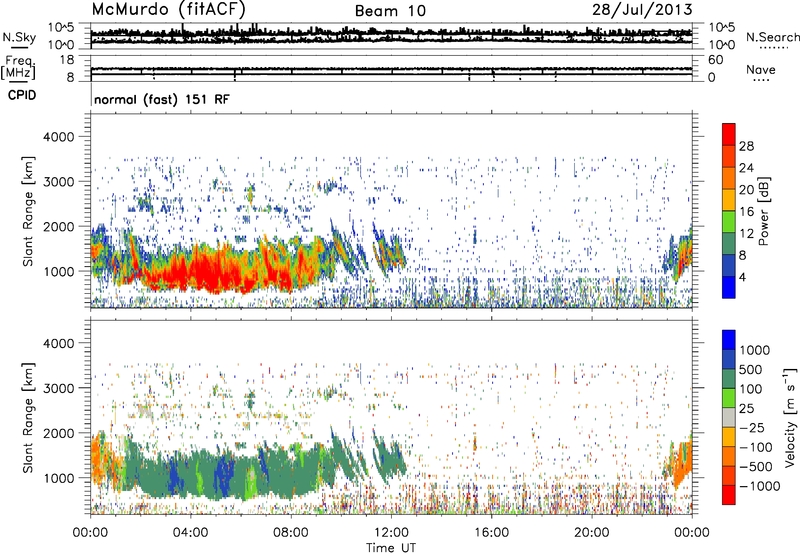The image size is (800, 554).
Task: Click the gray −25 to 25 Velocity swatch
Action: (729, 418)
